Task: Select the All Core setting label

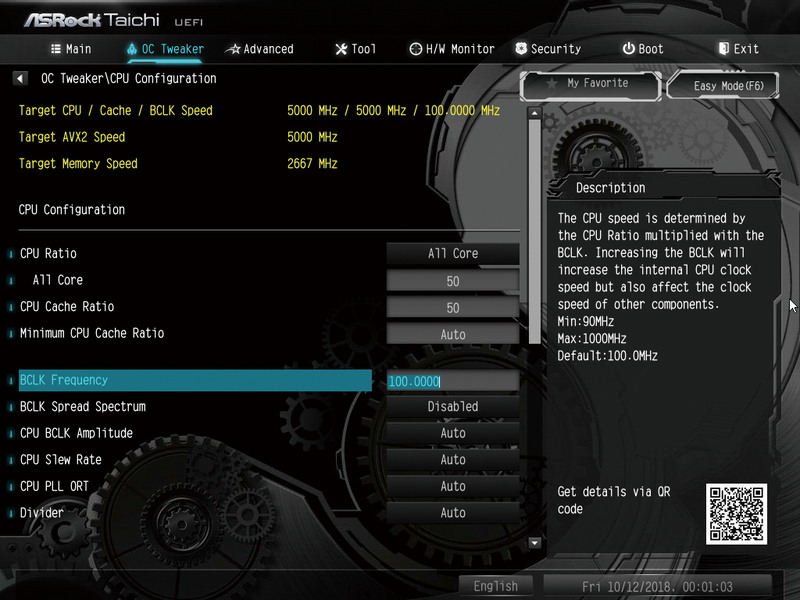Action: click(x=58, y=280)
